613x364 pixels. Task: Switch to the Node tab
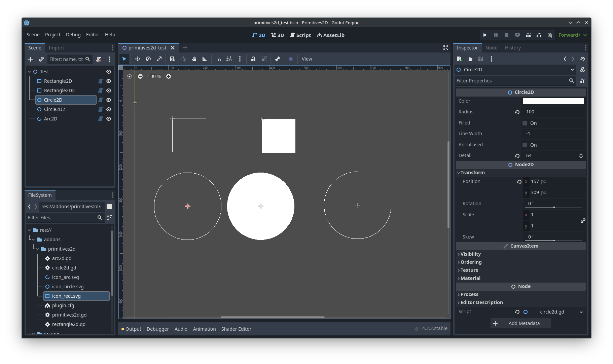pyautogui.click(x=491, y=48)
